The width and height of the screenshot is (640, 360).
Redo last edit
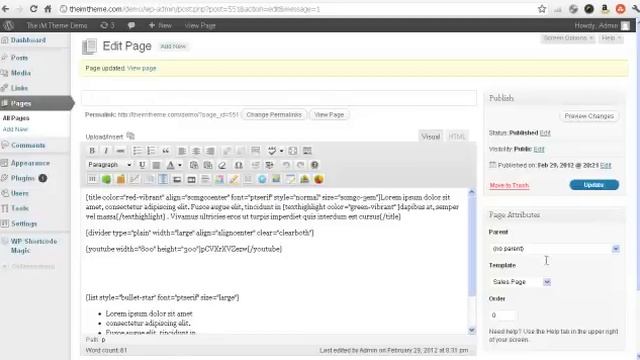tap(300, 165)
